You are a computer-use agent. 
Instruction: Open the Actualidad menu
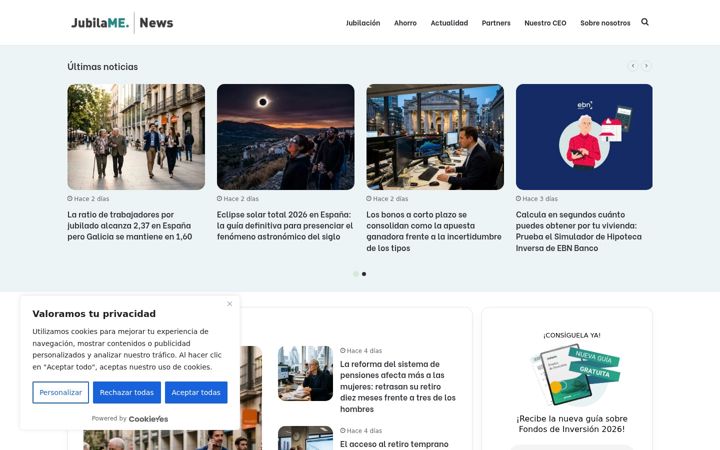coord(449,23)
